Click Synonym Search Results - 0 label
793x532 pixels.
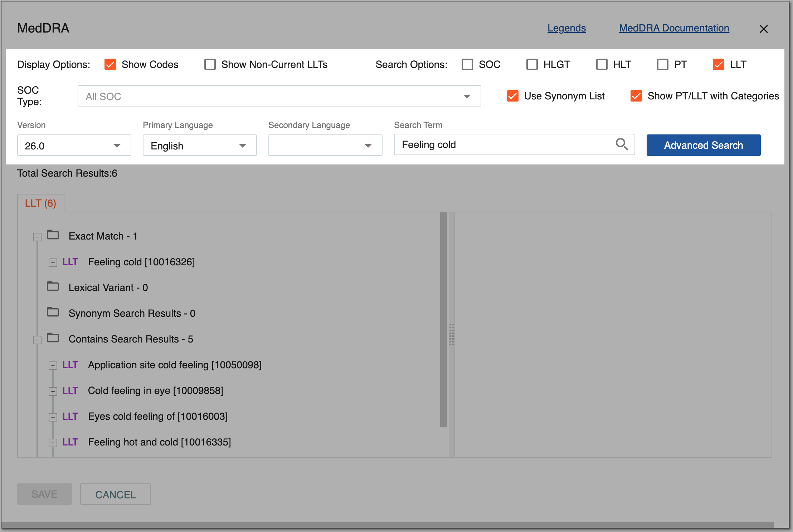tap(132, 314)
